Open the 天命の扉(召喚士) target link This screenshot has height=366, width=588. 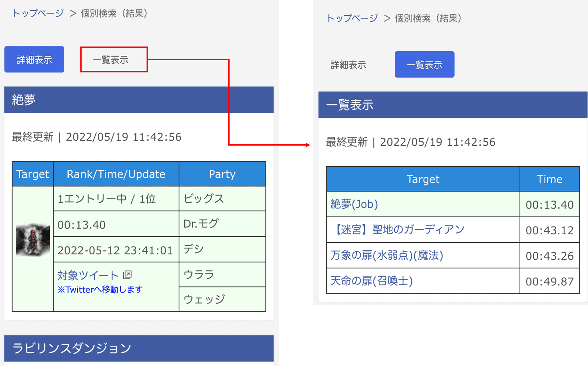point(371,281)
